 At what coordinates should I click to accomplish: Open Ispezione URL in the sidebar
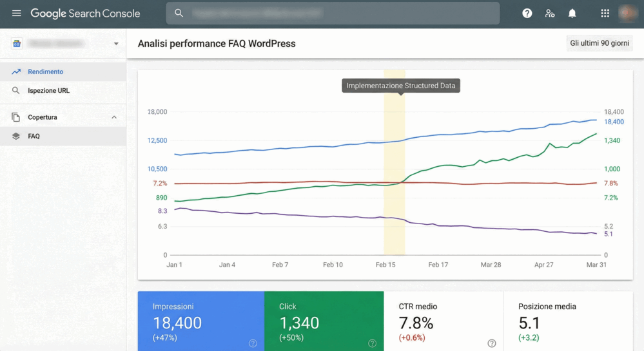click(x=63, y=91)
